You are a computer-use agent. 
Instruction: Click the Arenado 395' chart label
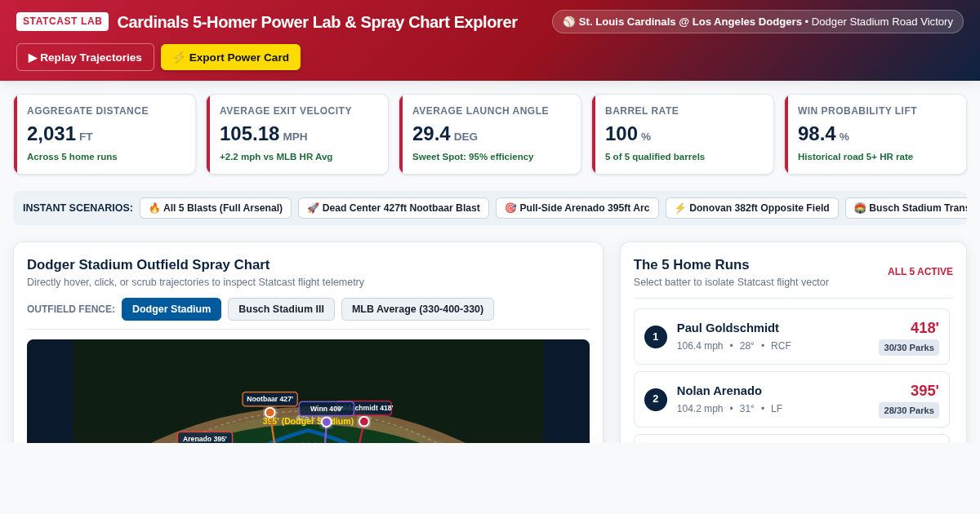pos(205,438)
